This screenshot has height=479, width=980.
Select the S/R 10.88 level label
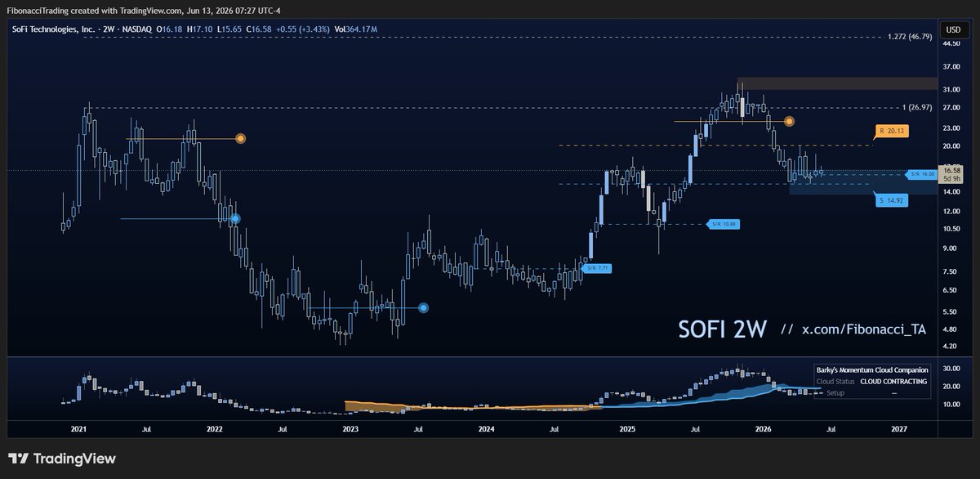[x=722, y=223]
